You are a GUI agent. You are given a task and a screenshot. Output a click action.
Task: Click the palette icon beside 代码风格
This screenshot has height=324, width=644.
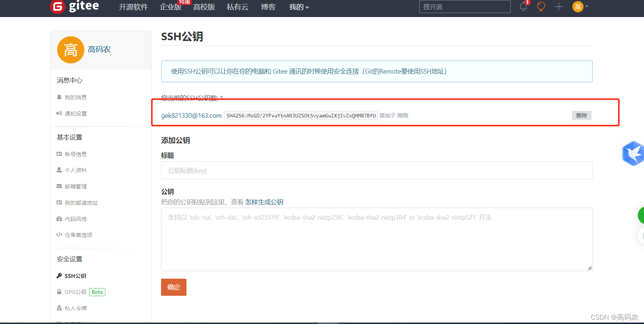click(59, 219)
